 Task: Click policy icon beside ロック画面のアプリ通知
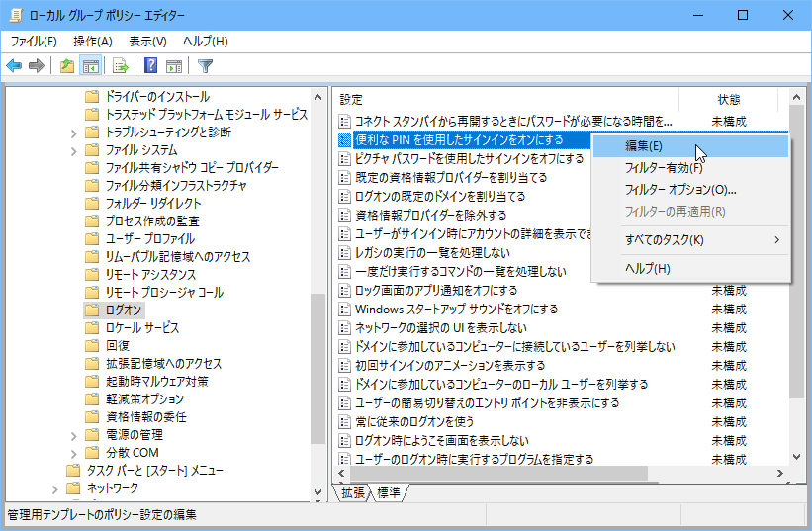pos(344,291)
